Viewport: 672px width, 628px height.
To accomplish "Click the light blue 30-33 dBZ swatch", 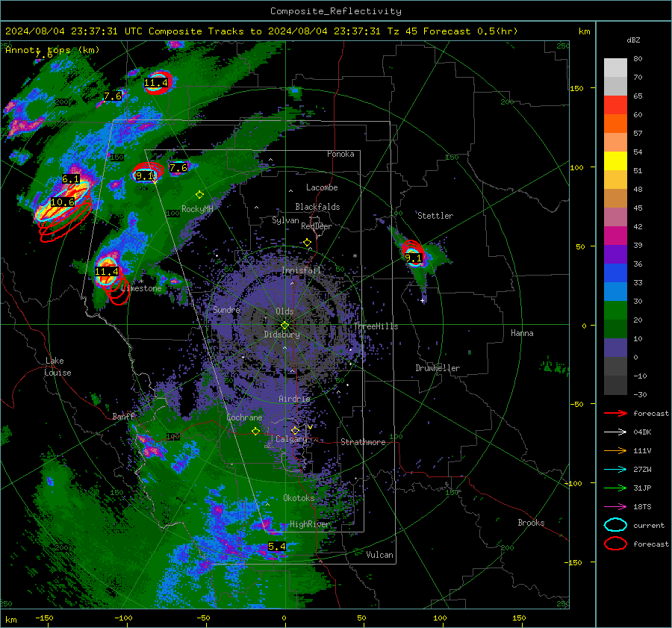I will pos(615,291).
